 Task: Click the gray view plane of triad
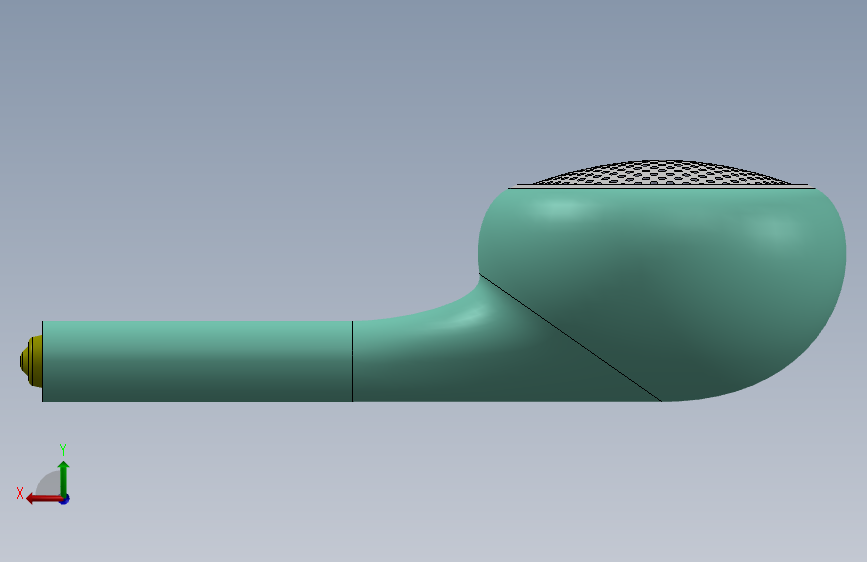tap(49, 483)
